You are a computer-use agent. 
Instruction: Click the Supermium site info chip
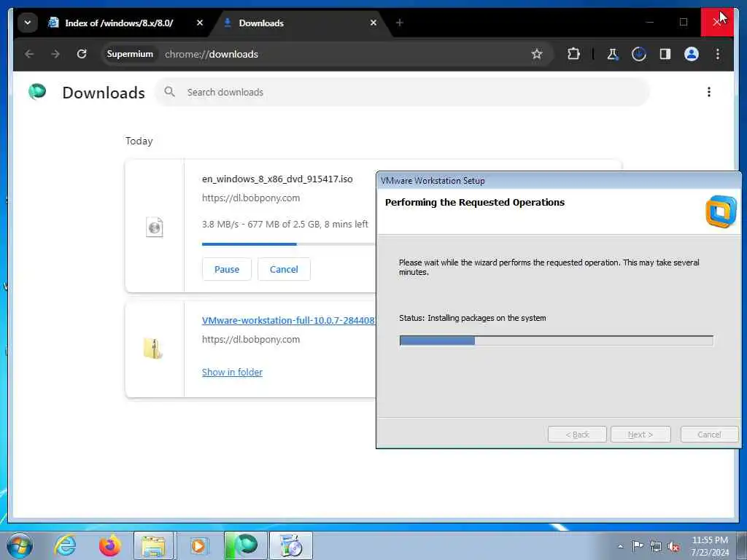(130, 54)
